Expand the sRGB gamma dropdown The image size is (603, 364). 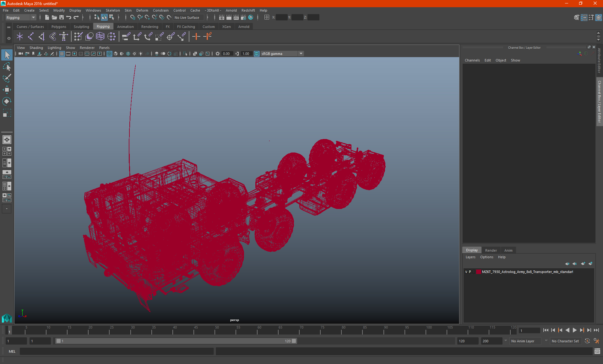click(x=301, y=54)
